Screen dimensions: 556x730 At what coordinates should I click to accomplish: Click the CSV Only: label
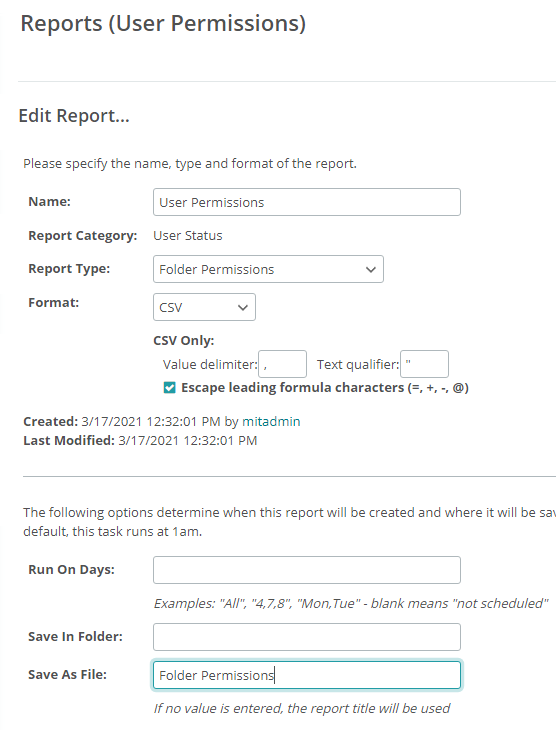(183, 340)
